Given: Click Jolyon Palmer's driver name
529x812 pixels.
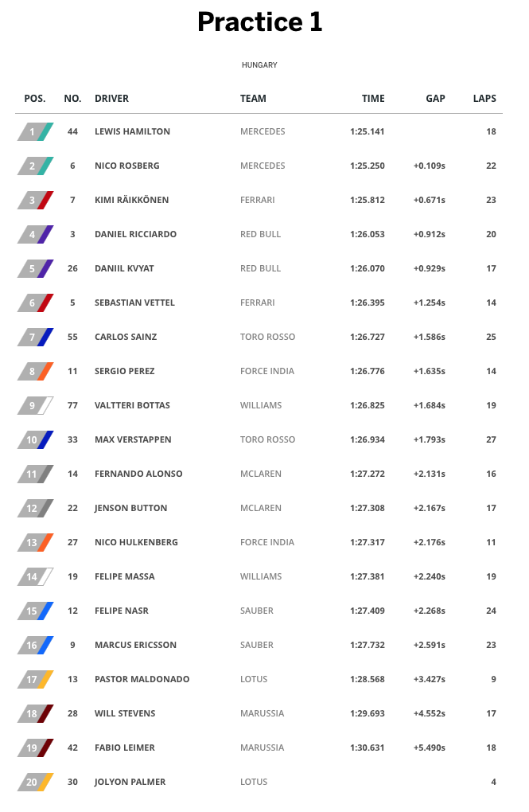Looking at the screenshot, I should 130,782.
